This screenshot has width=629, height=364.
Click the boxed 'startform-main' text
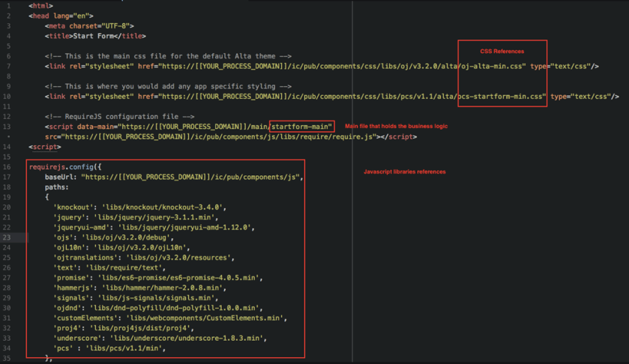pos(301,127)
